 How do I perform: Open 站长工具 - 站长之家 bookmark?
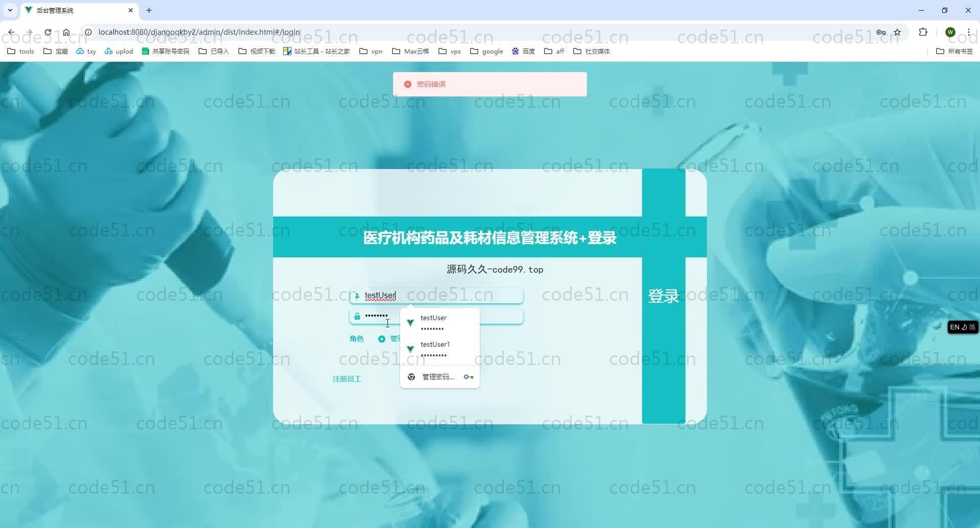coord(316,51)
